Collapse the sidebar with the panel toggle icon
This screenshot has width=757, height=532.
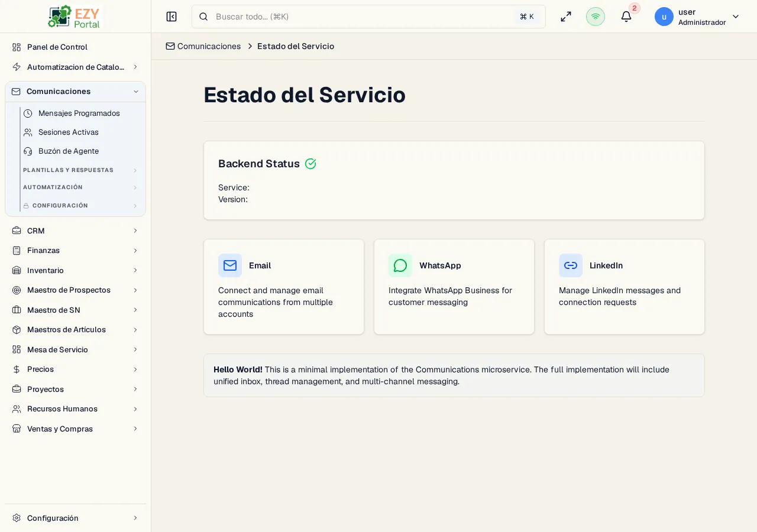pos(172,17)
